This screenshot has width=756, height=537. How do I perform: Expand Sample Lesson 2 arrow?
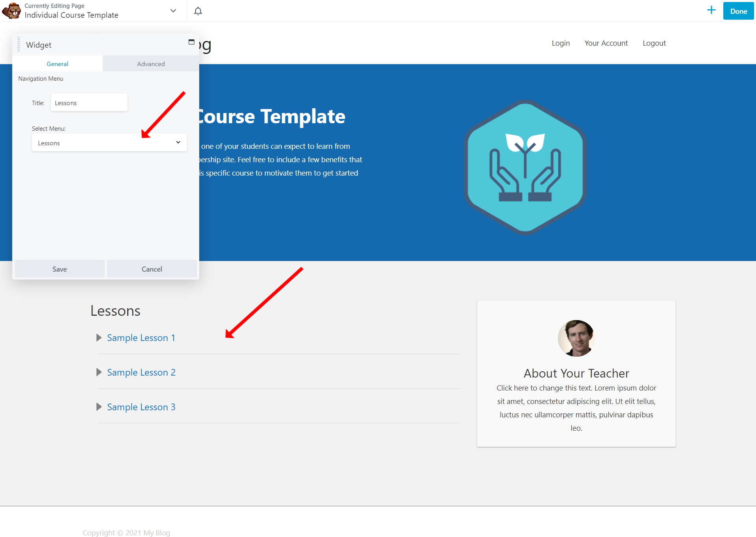click(99, 372)
